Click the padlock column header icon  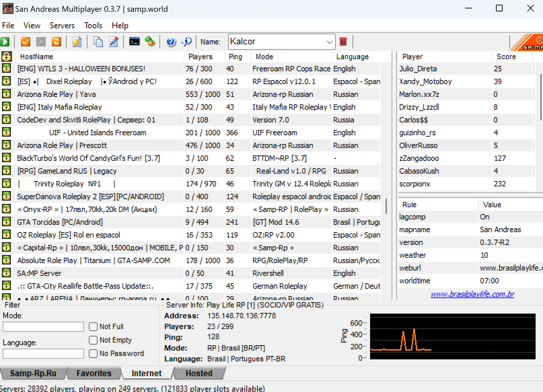coord(6,57)
